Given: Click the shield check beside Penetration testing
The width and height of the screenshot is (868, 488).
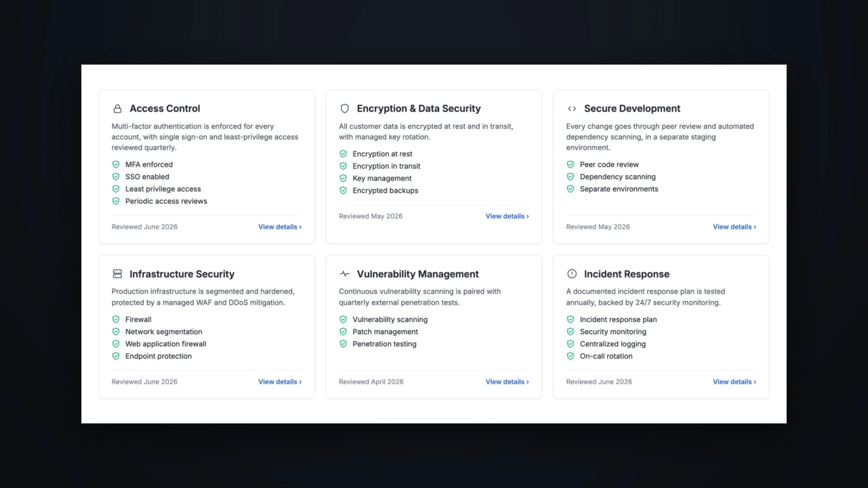Looking at the screenshot, I should pyautogui.click(x=343, y=344).
